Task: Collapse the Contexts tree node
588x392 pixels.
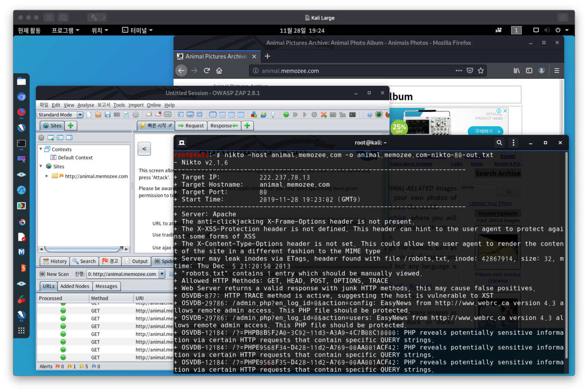Action: pyautogui.click(x=41, y=149)
